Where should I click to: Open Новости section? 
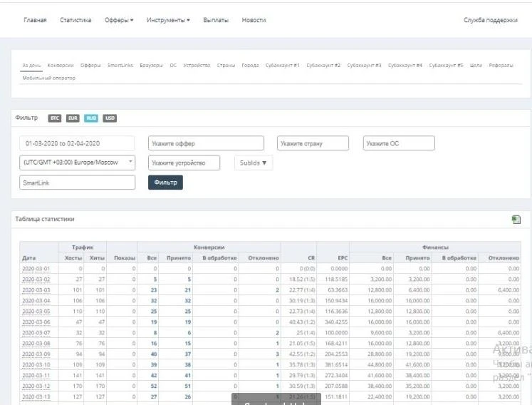click(254, 20)
